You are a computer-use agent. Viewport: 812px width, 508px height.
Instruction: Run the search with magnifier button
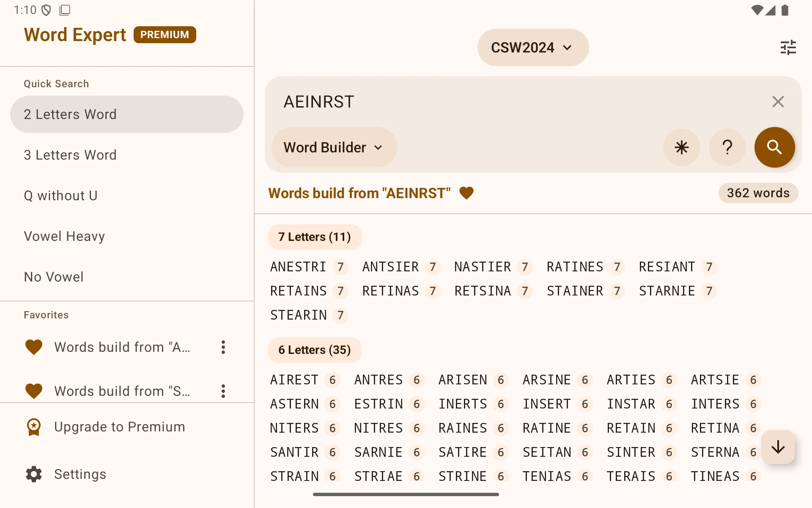click(774, 147)
